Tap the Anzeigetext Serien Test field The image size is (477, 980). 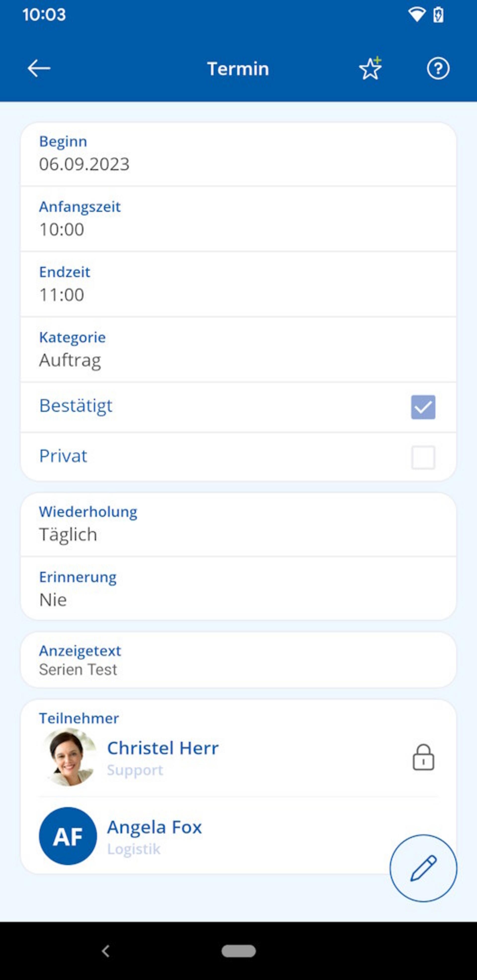(238, 660)
